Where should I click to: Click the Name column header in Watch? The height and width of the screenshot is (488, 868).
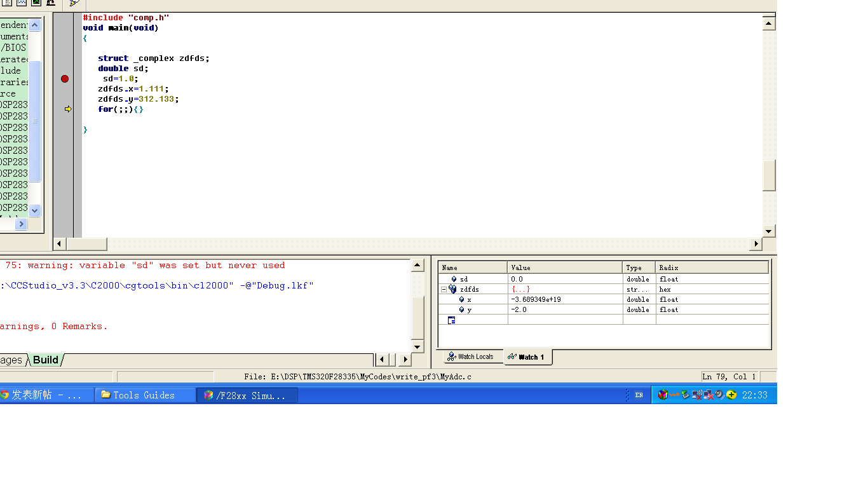tap(473, 268)
